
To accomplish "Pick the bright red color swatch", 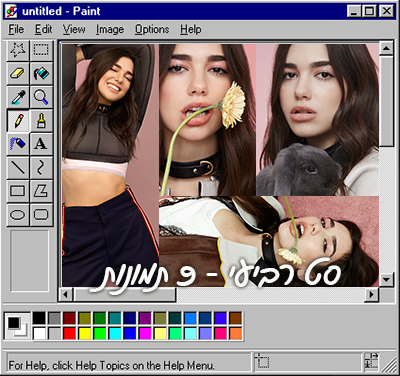I will pos(70,333).
